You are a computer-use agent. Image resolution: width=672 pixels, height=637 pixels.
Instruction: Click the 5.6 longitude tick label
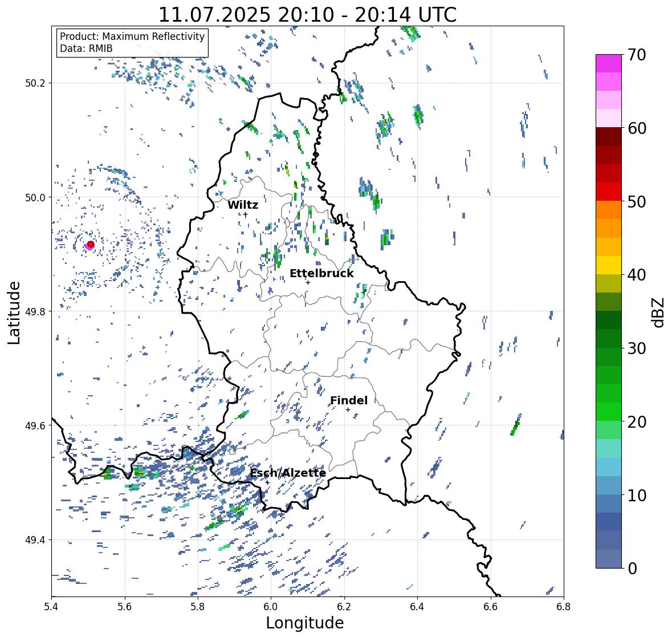[125, 607]
